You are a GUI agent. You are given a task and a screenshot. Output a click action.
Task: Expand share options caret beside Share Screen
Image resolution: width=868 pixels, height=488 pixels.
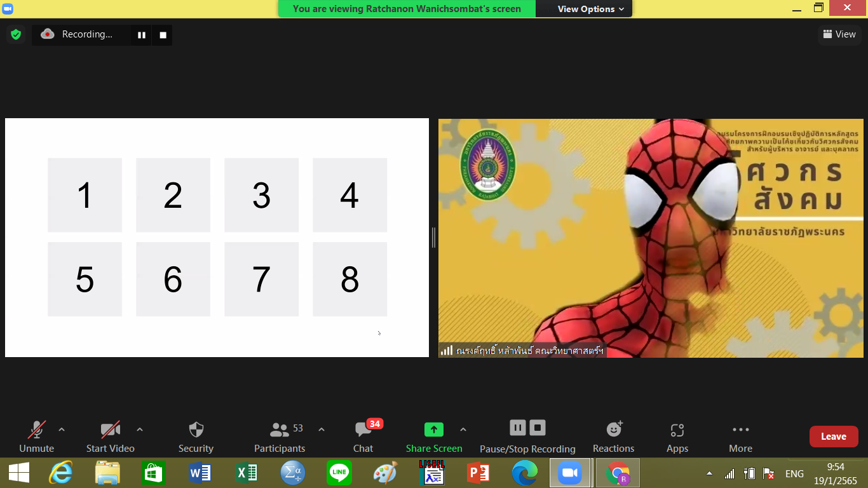pos(463,430)
